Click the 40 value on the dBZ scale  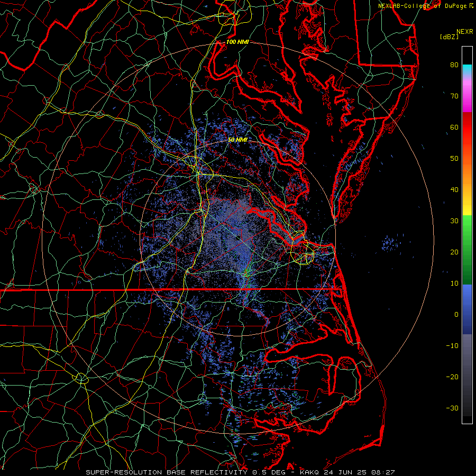point(454,190)
